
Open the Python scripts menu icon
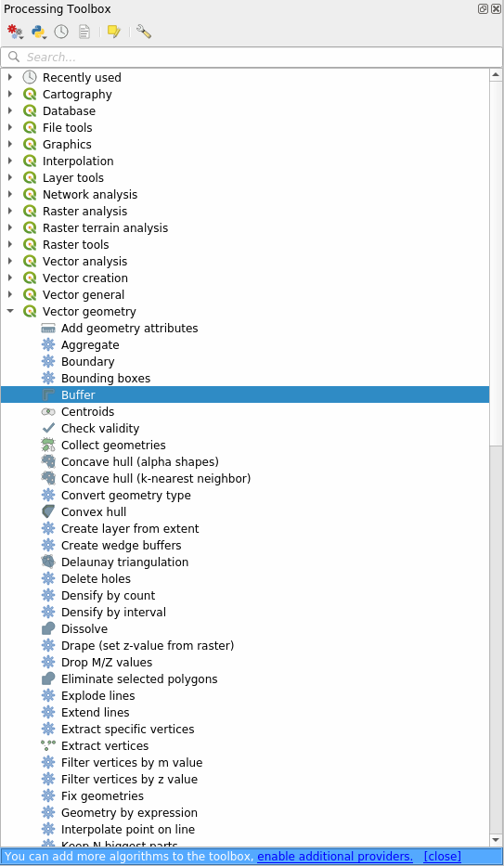click(x=39, y=32)
